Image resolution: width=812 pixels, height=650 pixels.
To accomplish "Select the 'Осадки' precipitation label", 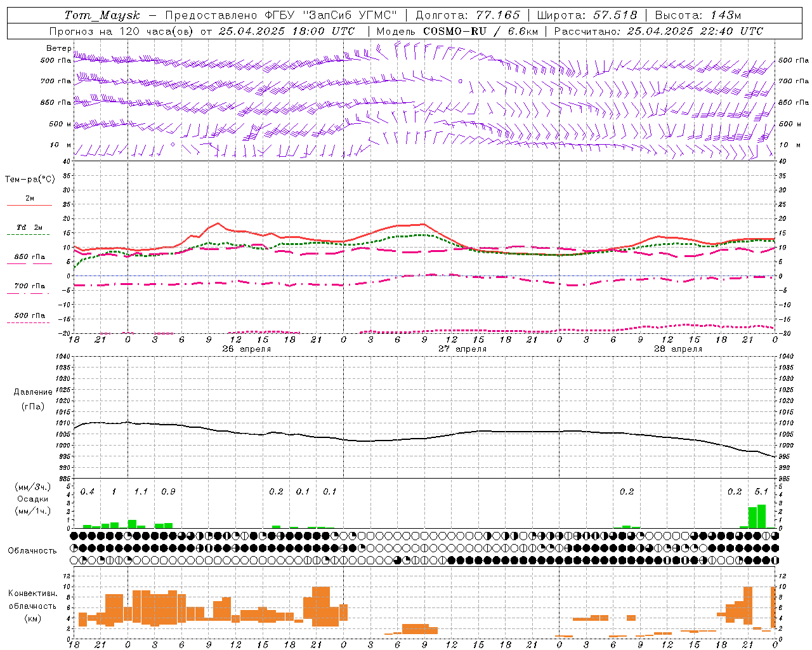I will click(x=33, y=499).
